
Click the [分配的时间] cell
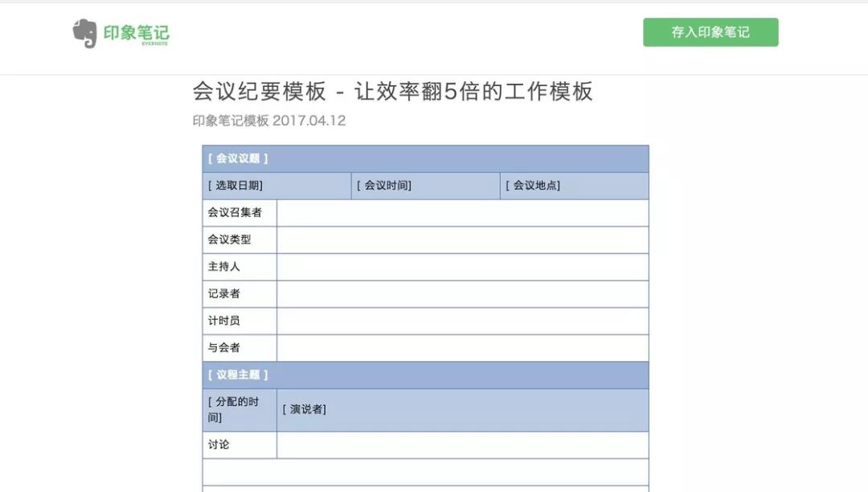(240, 410)
